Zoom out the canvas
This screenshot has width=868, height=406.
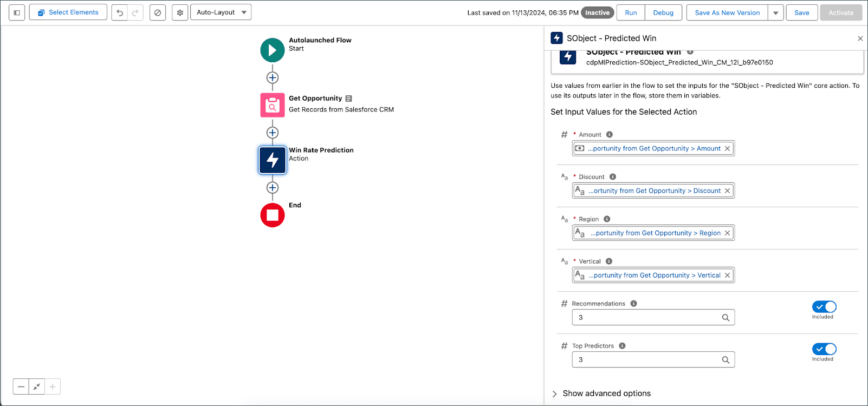pos(21,387)
